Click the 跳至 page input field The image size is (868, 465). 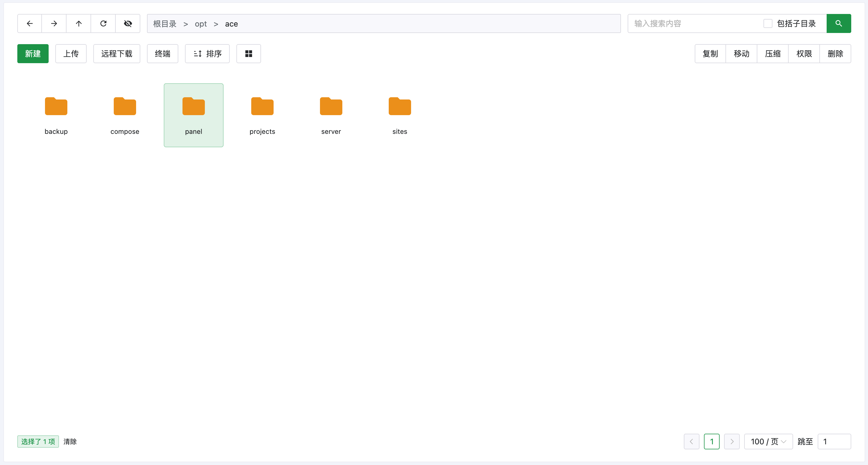point(834,442)
